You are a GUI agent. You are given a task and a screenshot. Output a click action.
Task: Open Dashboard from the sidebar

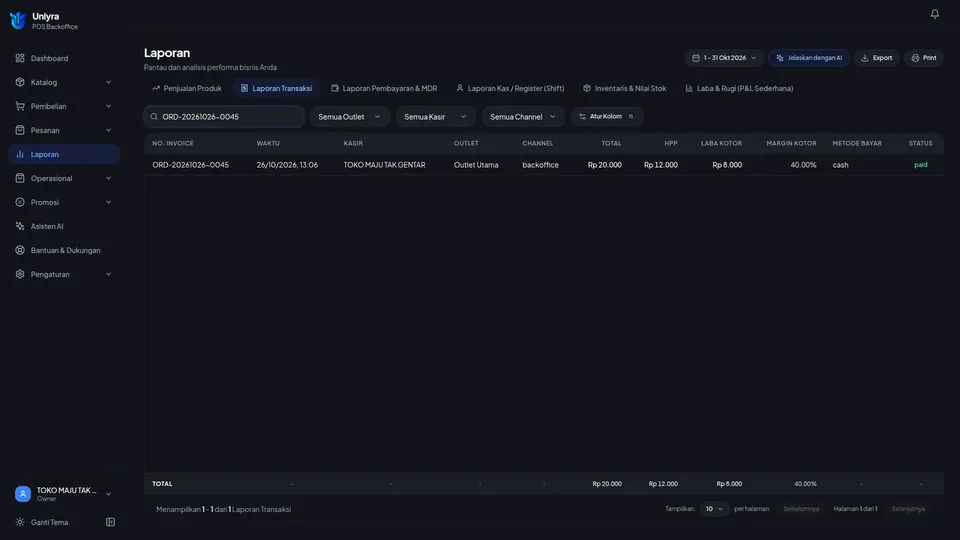64,58
